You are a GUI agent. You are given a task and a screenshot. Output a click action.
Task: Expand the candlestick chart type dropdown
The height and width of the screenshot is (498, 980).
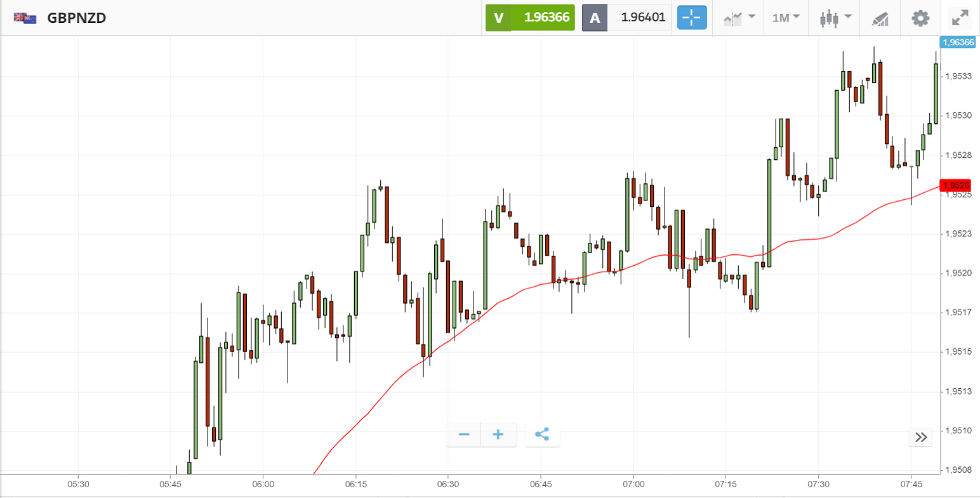[x=835, y=18]
